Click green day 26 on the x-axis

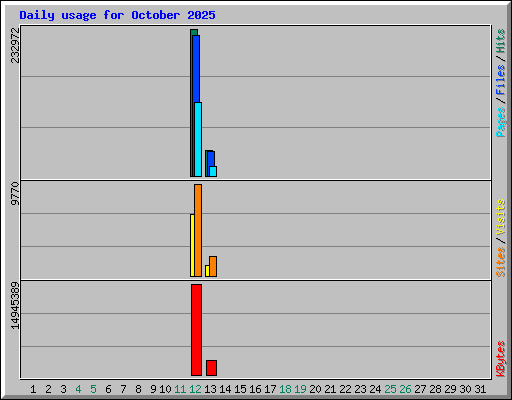click(405, 389)
